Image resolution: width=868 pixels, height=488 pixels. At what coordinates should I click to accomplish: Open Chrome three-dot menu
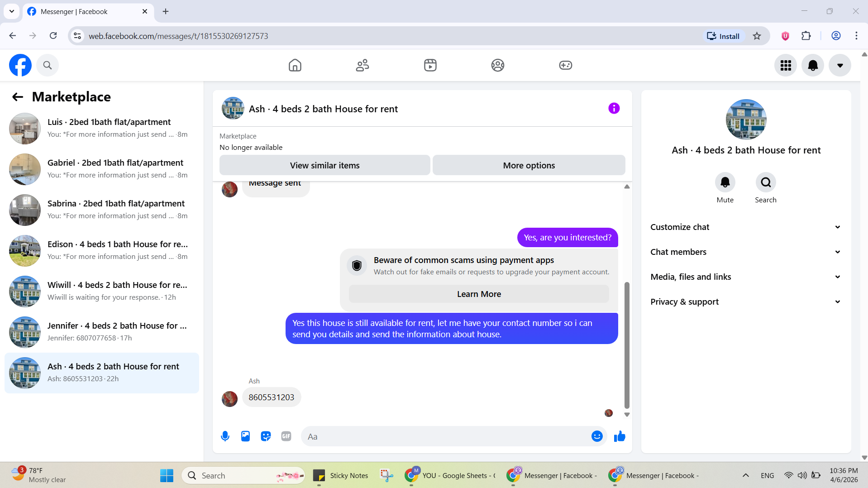point(856,36)
